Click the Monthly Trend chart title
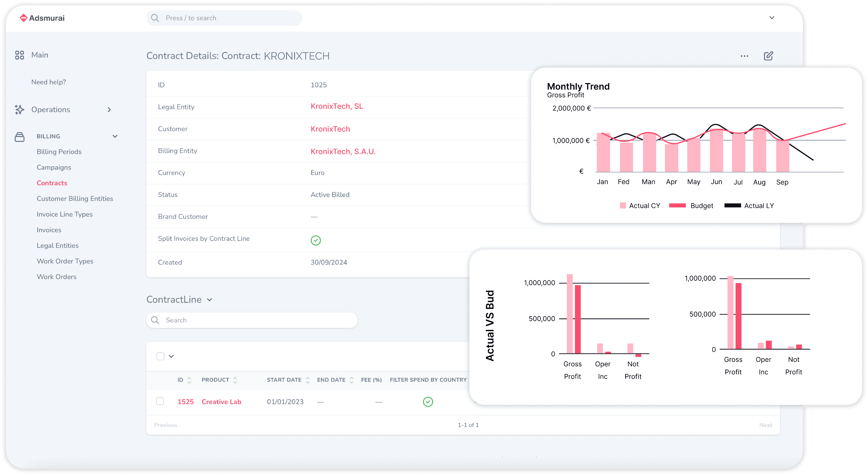 coord(578,87)
